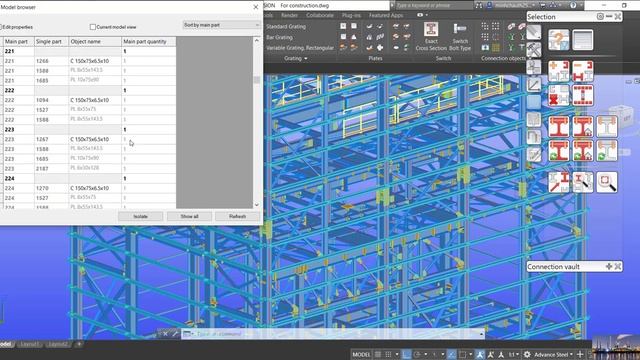
Task: Open the Sort by main part dropdown
Action: [222, 25]
